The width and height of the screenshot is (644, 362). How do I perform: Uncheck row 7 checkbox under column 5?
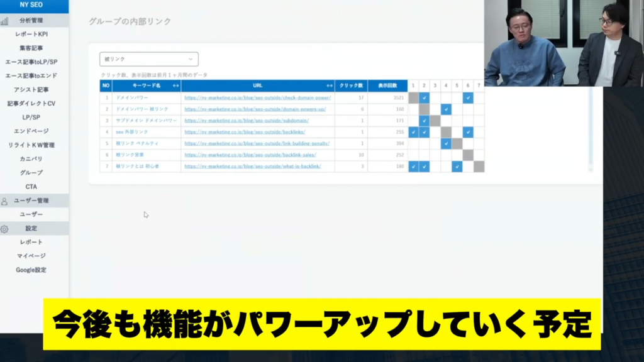(457, 167)
